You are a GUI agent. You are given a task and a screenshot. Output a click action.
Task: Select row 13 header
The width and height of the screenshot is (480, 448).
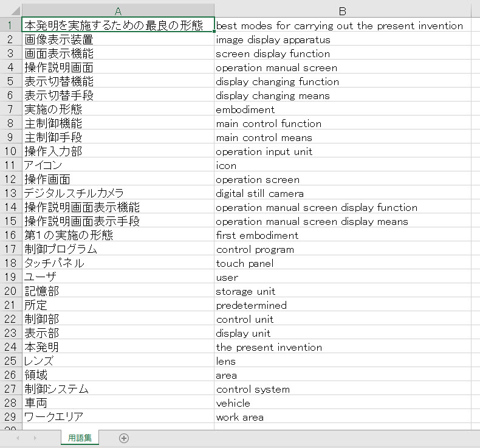(10, 193)
